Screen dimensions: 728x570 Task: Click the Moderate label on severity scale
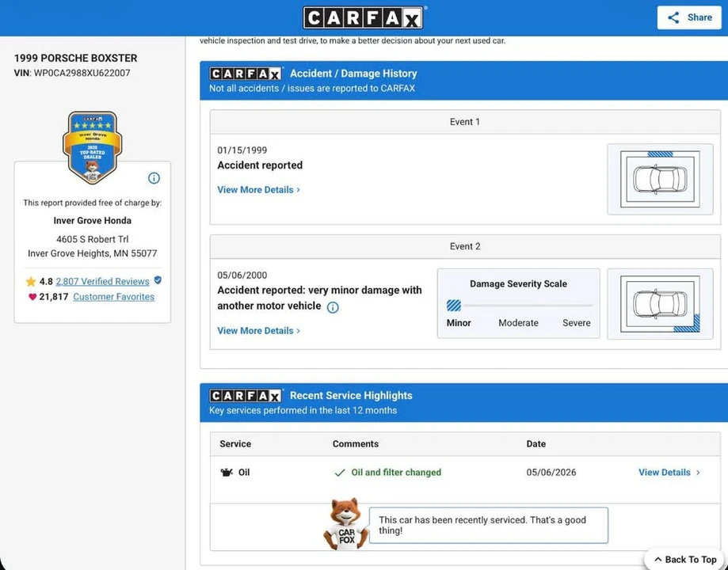pyautogui.click(x=518, y=323)
